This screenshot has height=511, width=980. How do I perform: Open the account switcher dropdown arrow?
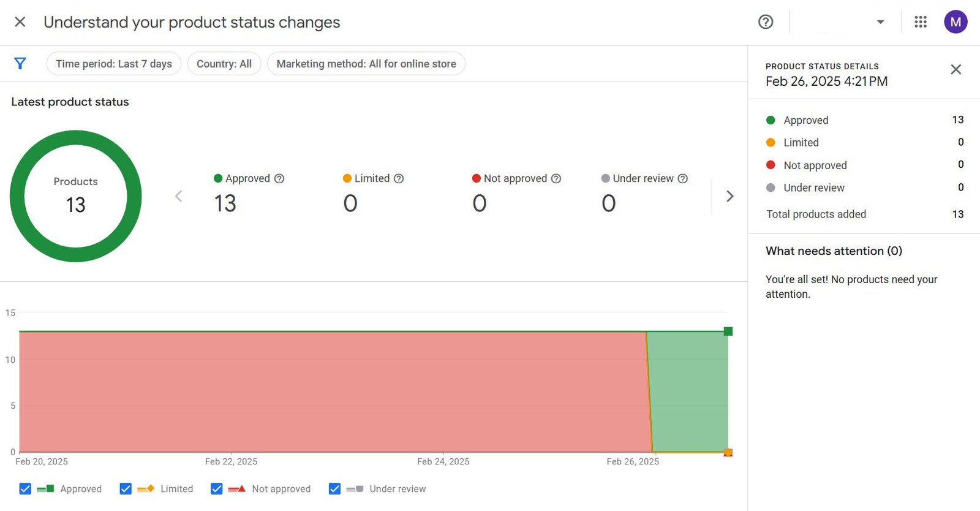[880, 22]
